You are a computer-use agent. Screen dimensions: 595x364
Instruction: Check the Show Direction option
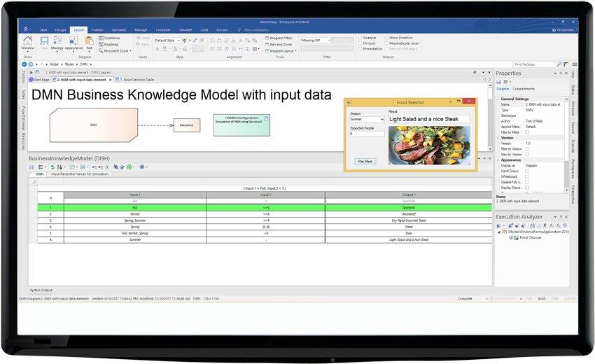386,38
